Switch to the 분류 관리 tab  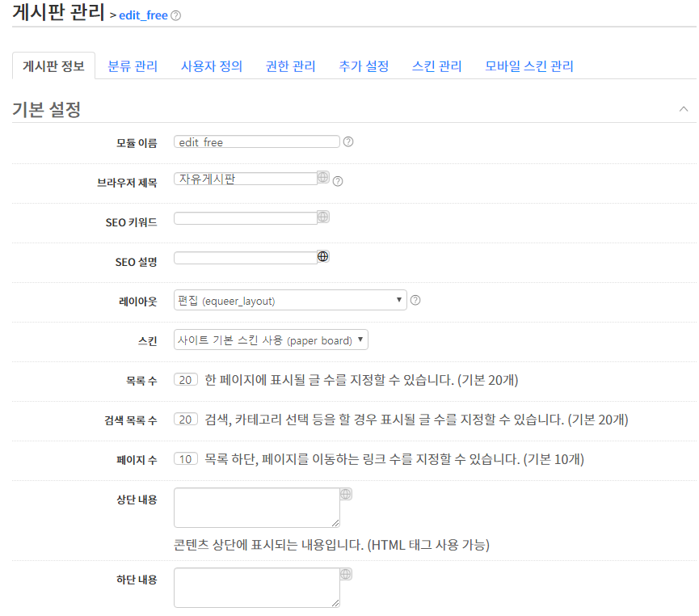pyautogui.click(x=133, y=66)
